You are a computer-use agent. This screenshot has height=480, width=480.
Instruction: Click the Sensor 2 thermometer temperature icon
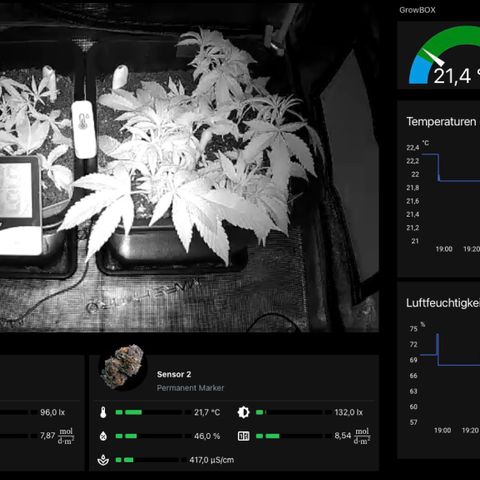coord(103,412)
